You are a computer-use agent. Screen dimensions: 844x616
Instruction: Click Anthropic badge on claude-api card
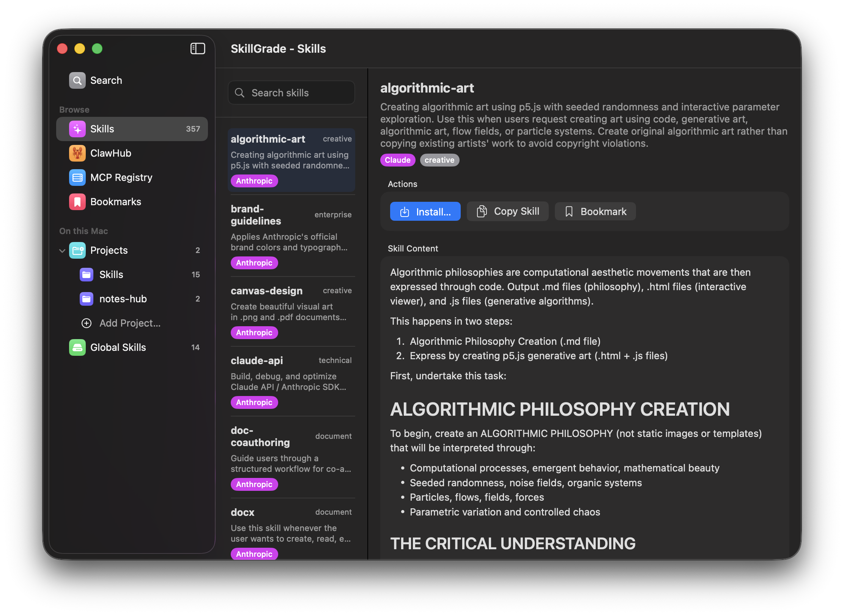click(254, 402)
